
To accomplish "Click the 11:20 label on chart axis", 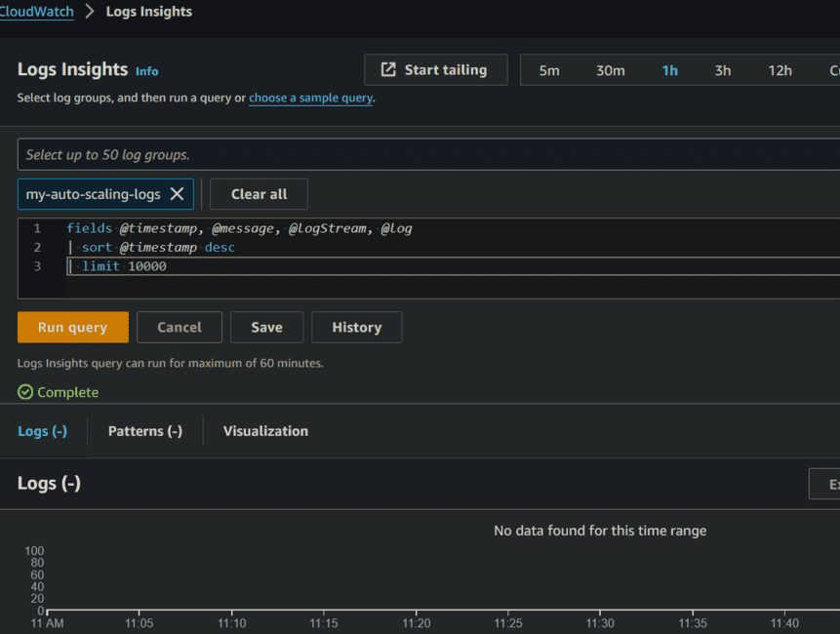I will point(417,623).
